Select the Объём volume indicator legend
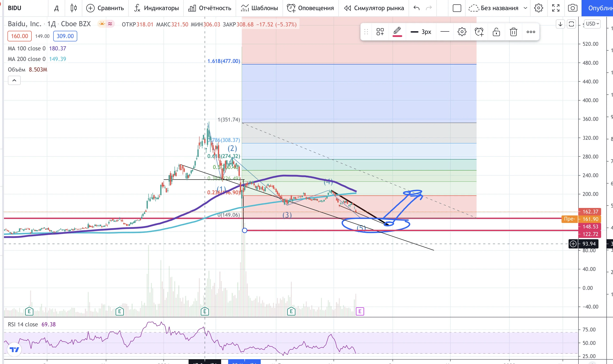Image resolution: width=613 pixels, height=364 pixels. coord(17,70)
